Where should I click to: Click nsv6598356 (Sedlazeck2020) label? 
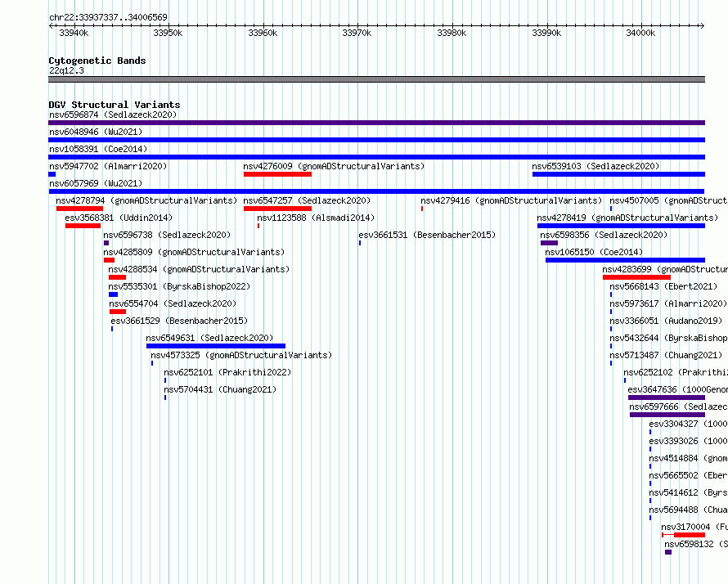(604, 235)
